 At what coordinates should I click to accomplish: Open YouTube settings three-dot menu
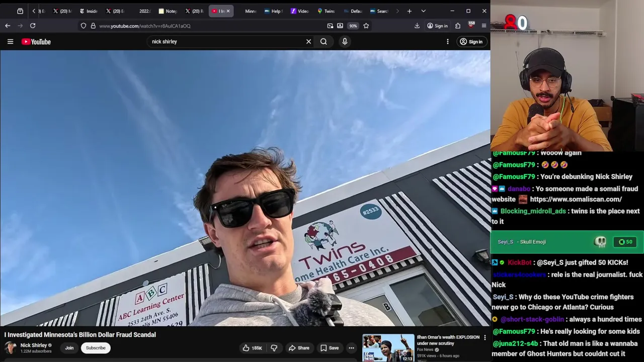click(x=447, y=42)
